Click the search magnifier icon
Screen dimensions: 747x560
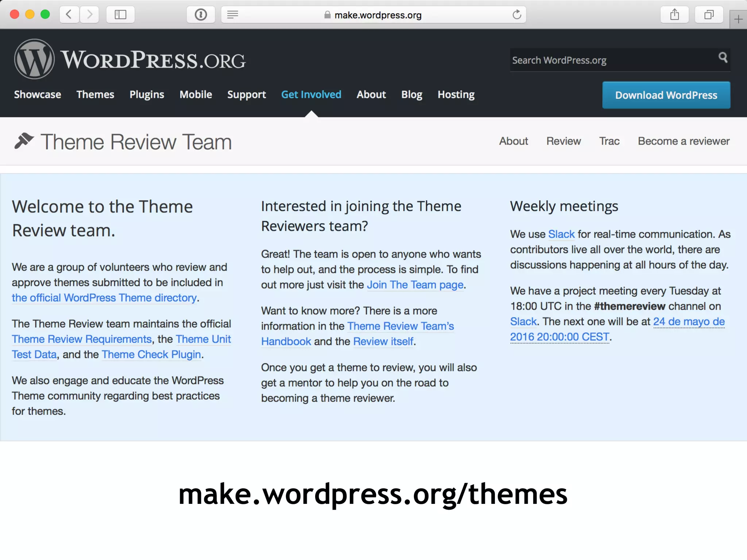click(723, 58)
